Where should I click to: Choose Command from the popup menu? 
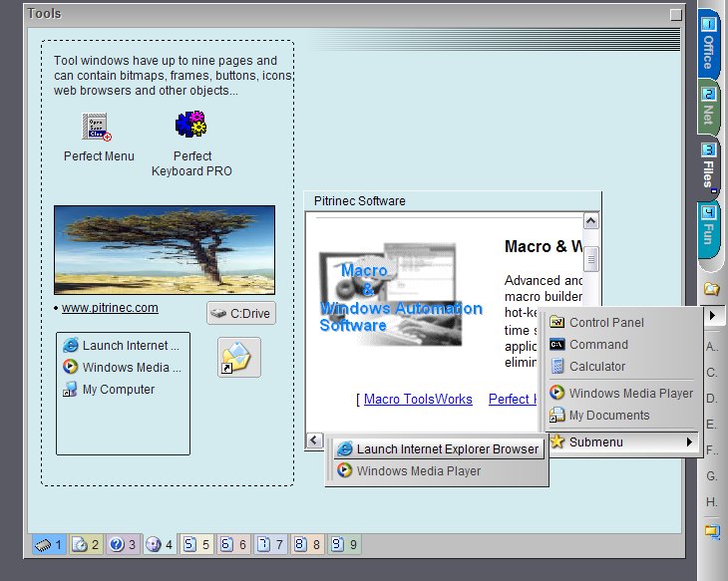click(x=620, y=345)
